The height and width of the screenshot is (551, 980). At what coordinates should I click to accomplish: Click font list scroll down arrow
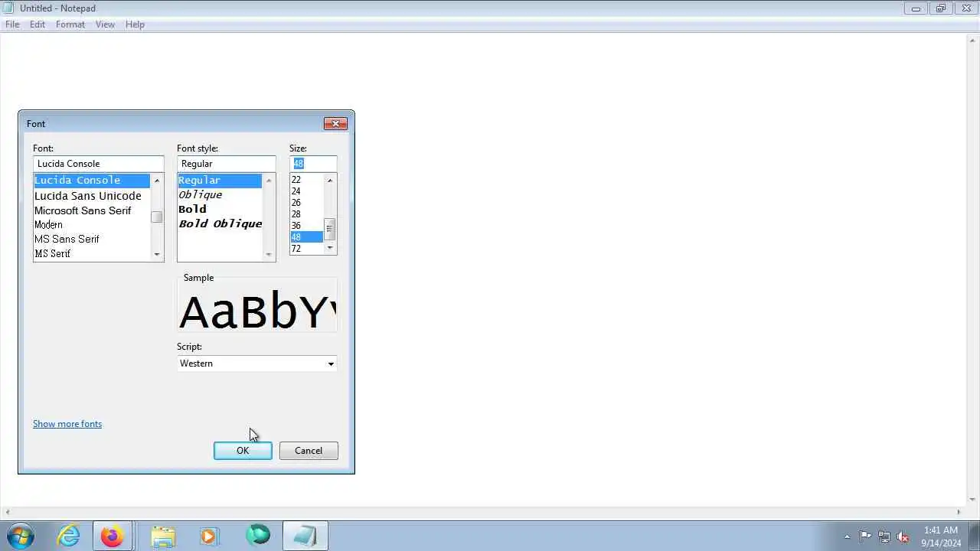pos(157,255)
